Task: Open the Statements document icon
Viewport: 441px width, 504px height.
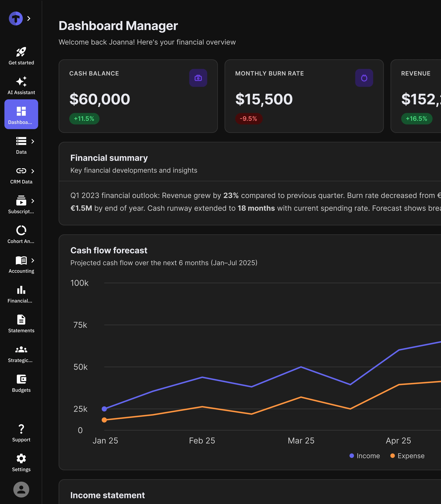Action: (x=21, y=320)
